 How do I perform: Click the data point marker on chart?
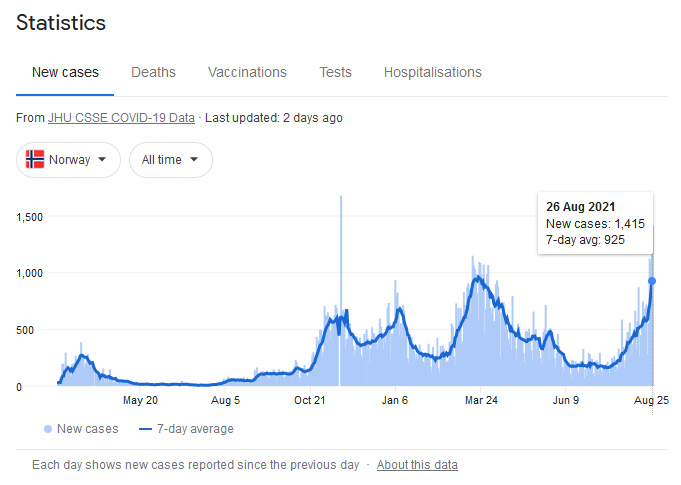(x=652, y=281)
